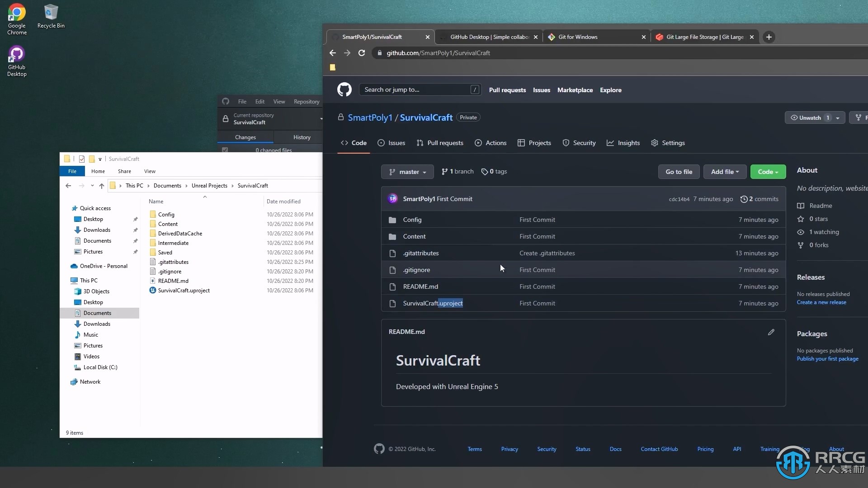Open recent locations dropdown in File Explorer
Viewport: 868px width, 488px height.
click(x=92, y=186)
